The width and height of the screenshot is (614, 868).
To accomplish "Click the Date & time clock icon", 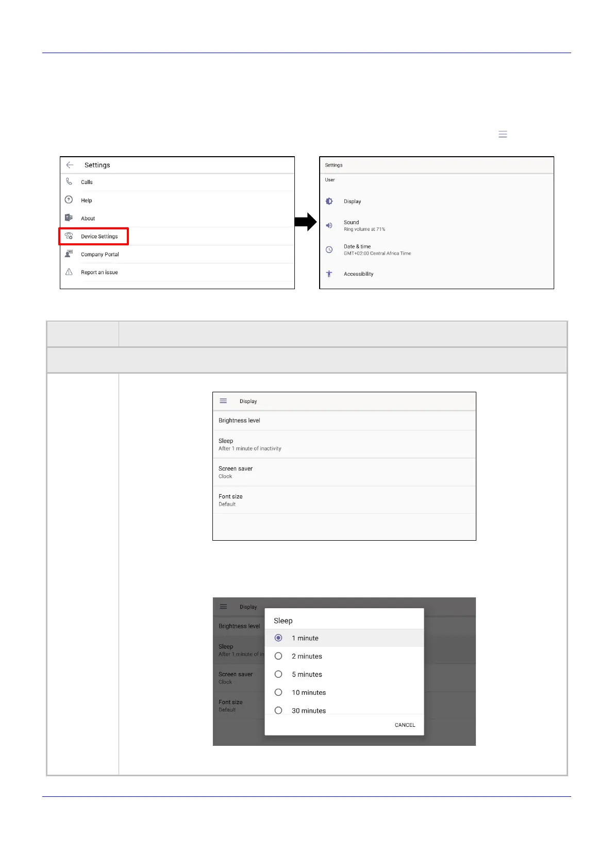I will [329, 249].
